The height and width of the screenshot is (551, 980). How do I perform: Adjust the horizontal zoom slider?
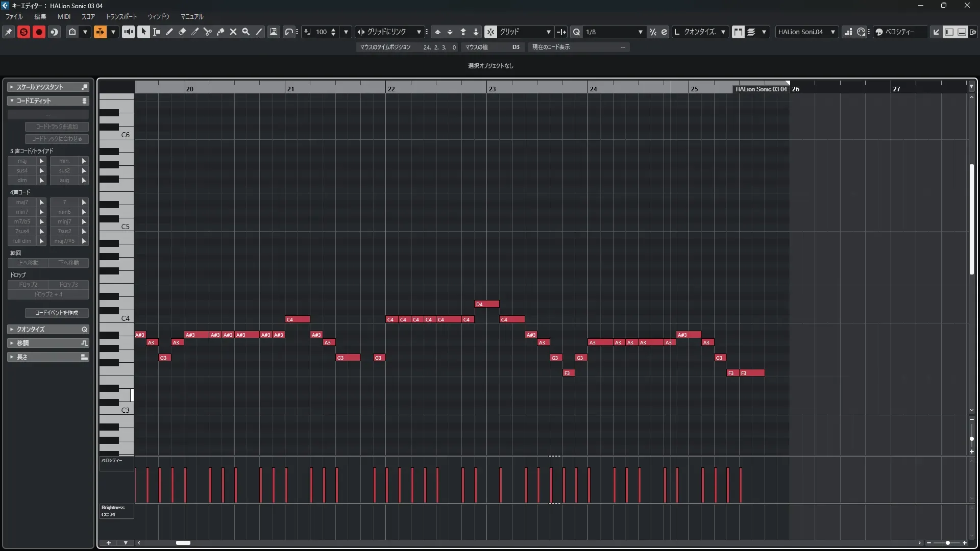[x=947, y=543]
